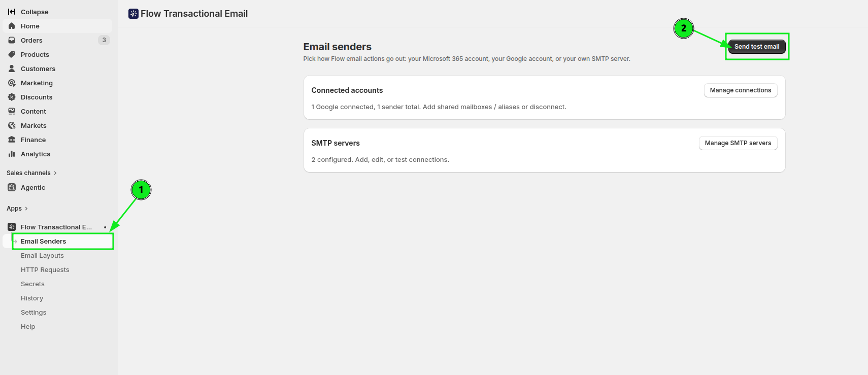This screenshot has height=375, width=868.
Task: Click the SMTP servers card title
Action: [x=336, y=143]
